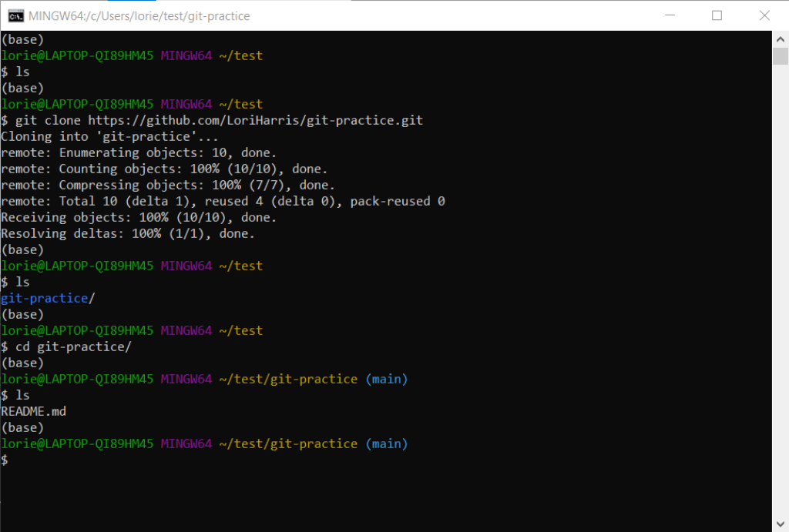
Task: Click the scrollbar up arrow
Action: click(x=781, y=38)
